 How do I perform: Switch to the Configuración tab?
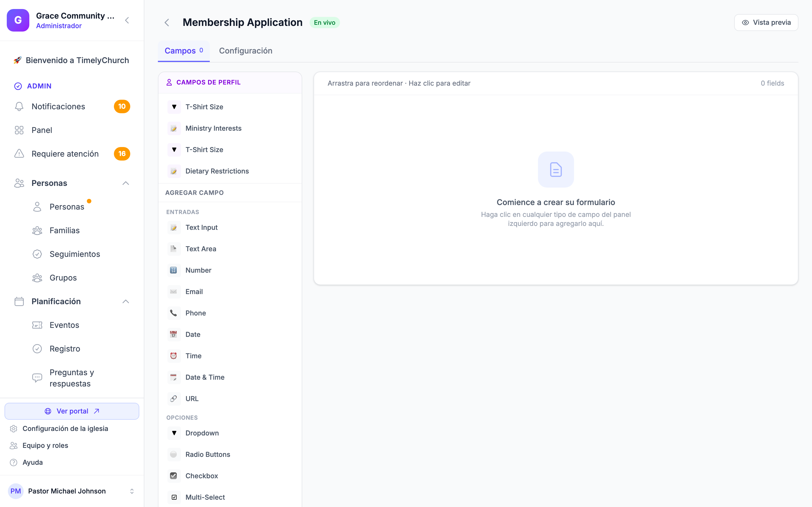tap(246, 51)
